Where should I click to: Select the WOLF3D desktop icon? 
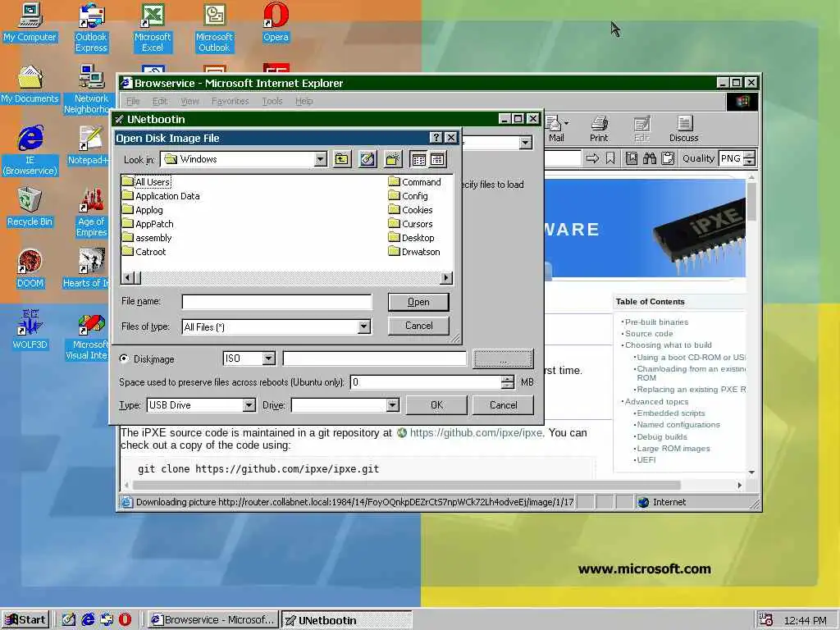(30, 331)
